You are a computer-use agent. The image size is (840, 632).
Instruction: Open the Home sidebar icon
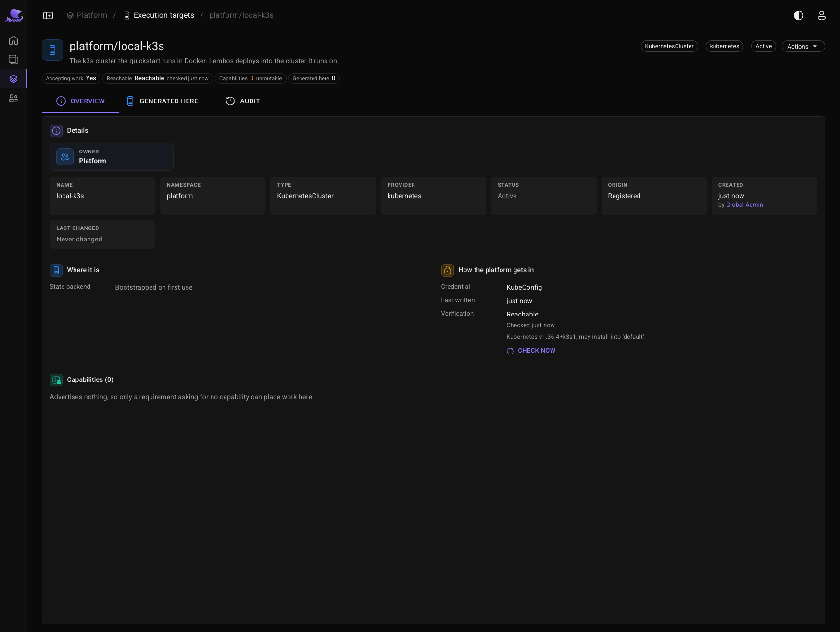pyautogui.click(x=13, y=40)
